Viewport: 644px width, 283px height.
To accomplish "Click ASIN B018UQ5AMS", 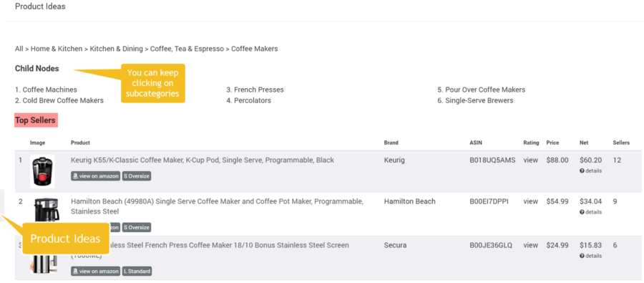I will coord(492,160).
